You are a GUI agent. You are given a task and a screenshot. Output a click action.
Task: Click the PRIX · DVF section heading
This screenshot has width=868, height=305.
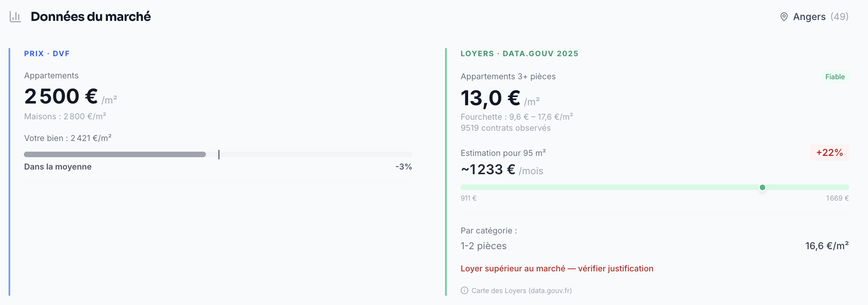coord(47,54)
